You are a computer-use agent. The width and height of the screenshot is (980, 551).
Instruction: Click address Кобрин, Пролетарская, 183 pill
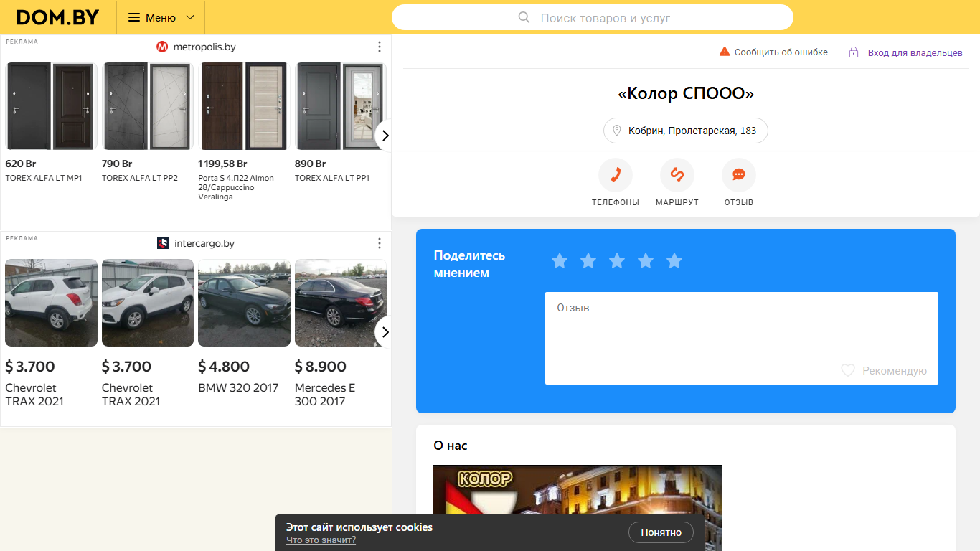686,131
